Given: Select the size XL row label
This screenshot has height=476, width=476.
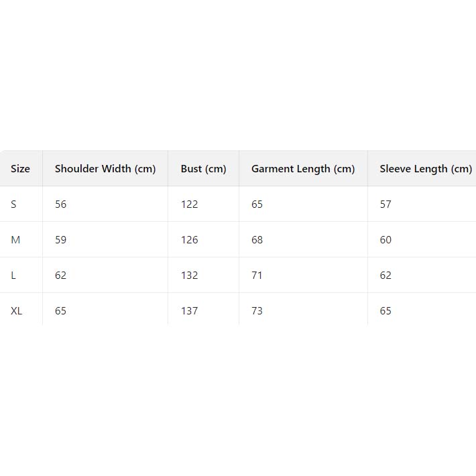Looking at the screenshot, I should pyautogui.click(x=17, y=311).
